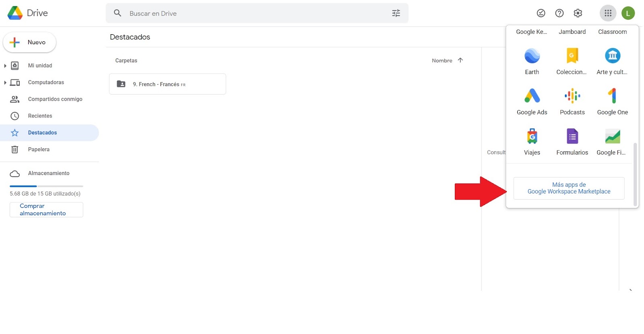Click the storage usage progress bar
The width and height of the screenshot is (644, 334).
pos(46,186)
